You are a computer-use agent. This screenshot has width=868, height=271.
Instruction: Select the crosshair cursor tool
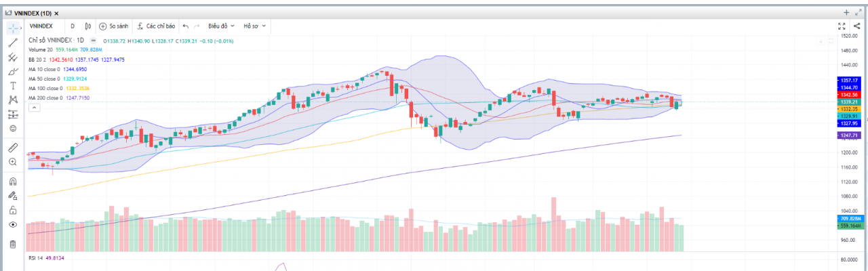coord(13,27)
